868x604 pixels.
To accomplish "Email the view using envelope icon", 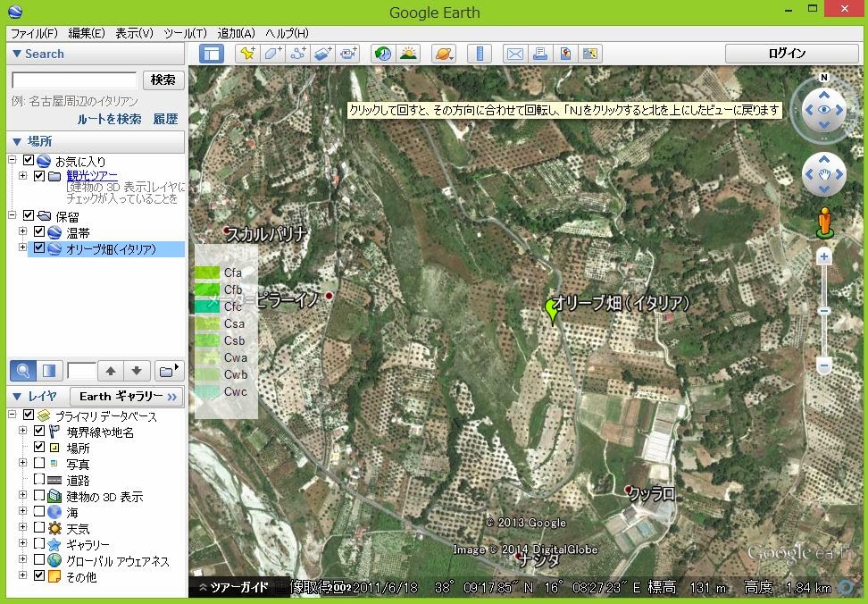I will pyautogui.click(x=515, y=54).
